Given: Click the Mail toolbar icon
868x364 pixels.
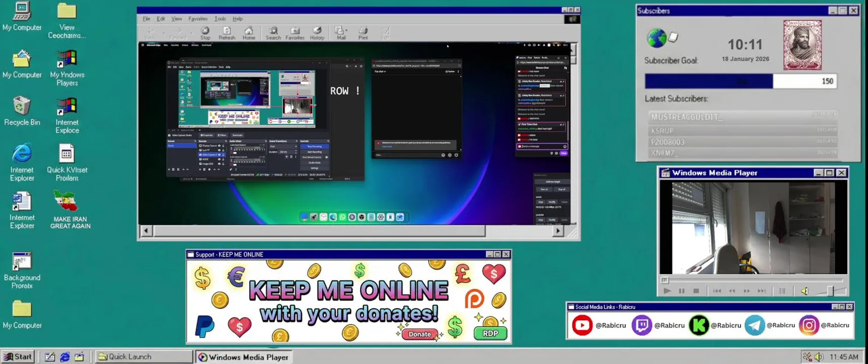Looking at the screenshot, I should pos(340,33).
